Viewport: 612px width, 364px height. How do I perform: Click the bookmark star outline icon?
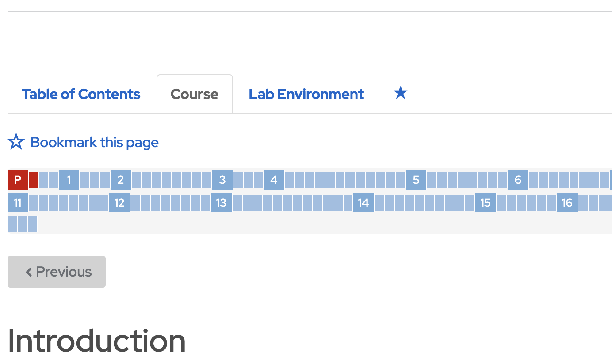coord(16,142)
